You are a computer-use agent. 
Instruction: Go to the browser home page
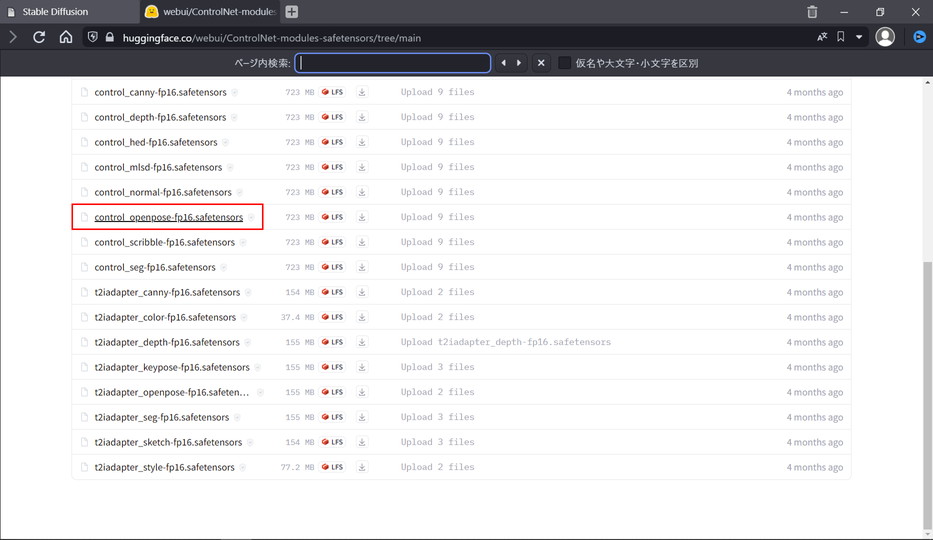point(65,37)
